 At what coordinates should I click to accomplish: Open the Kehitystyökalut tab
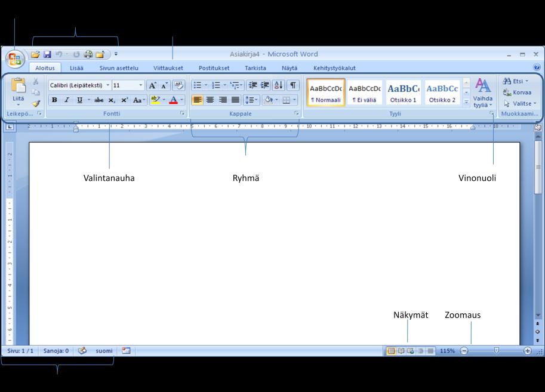(334, 68)
